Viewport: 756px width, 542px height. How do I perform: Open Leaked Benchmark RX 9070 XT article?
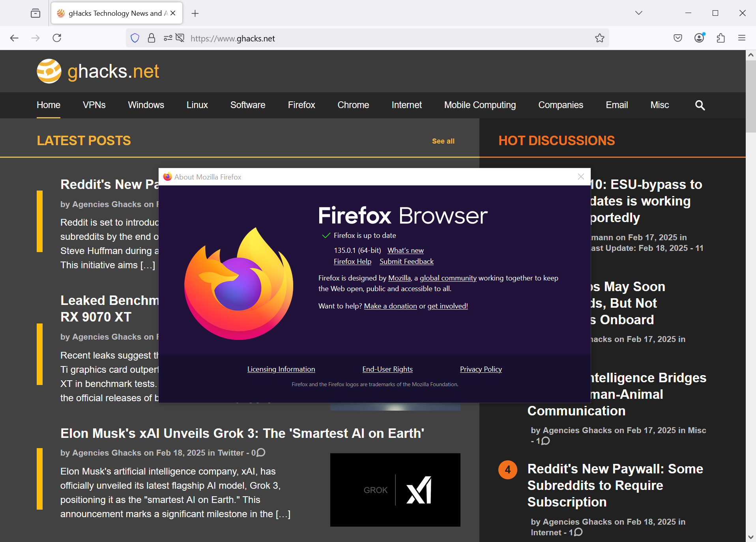[x=109, y=308]
